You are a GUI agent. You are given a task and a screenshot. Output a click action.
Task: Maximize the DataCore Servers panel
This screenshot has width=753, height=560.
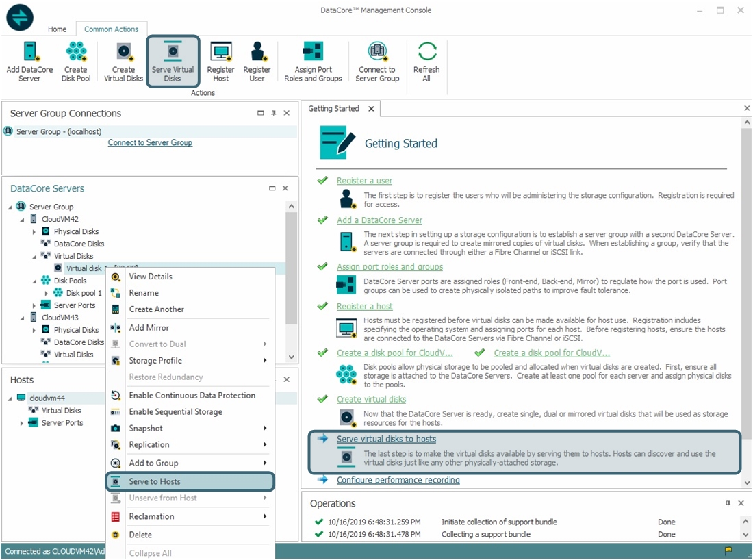(272, 188)
